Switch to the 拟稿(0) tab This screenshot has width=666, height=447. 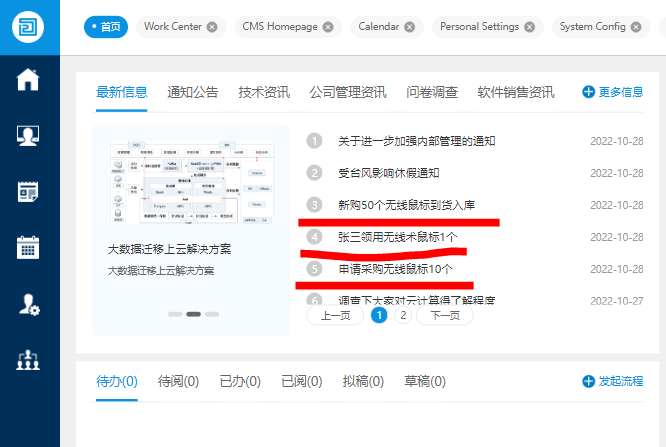click(363, 382)
